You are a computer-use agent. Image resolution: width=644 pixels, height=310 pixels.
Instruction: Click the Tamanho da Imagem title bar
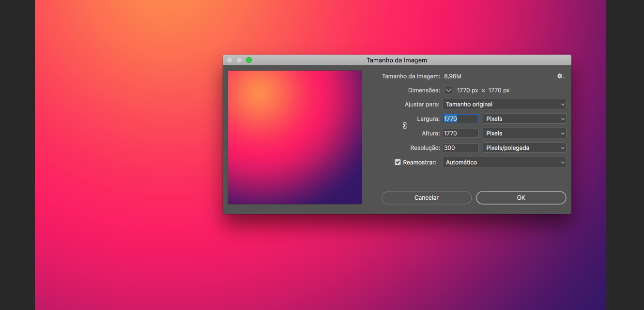396,60
